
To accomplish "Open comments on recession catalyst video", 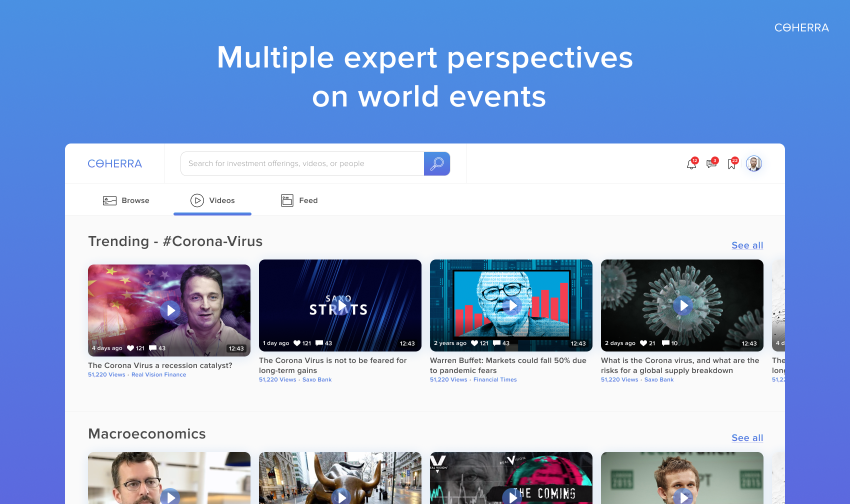I will pyautogui.click(x=153, y=348).
